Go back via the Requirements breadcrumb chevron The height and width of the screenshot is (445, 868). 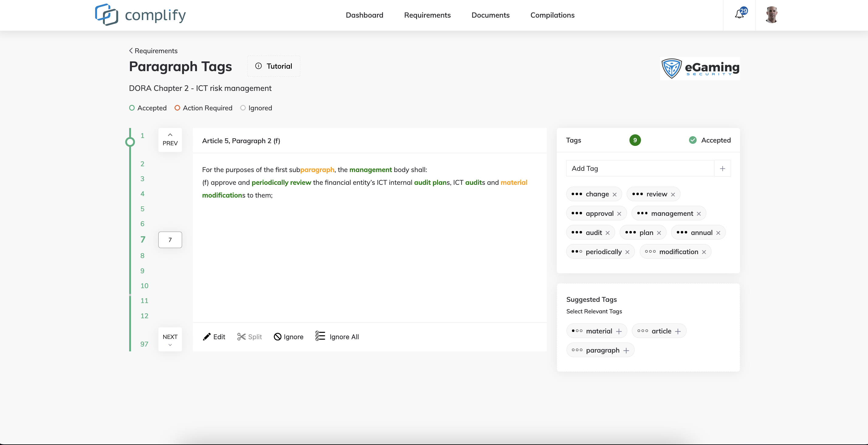click(131, 50)
